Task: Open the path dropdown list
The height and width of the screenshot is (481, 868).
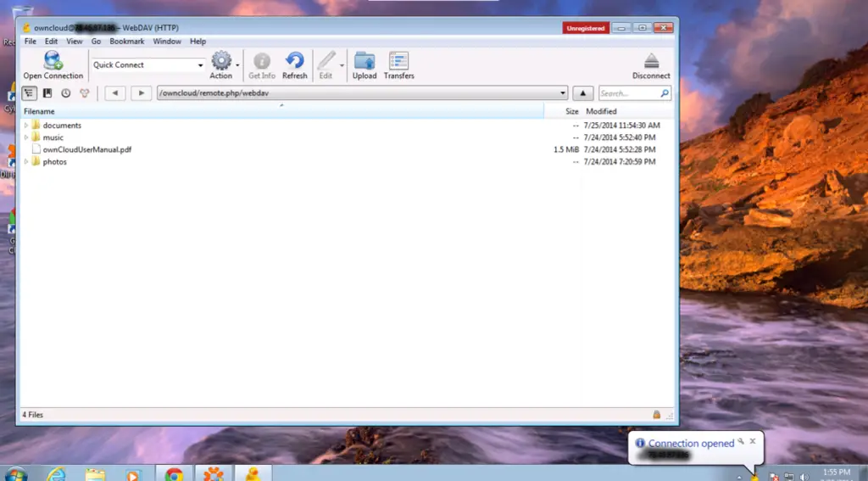Action: tap(563, 93)
